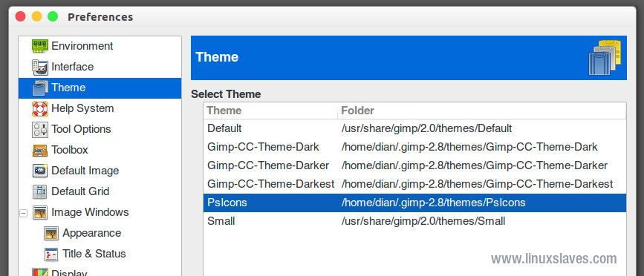The height and width of the screenshot is (276, 644).
Task: Select the Default theme row
Action: (x=414, y=128)
